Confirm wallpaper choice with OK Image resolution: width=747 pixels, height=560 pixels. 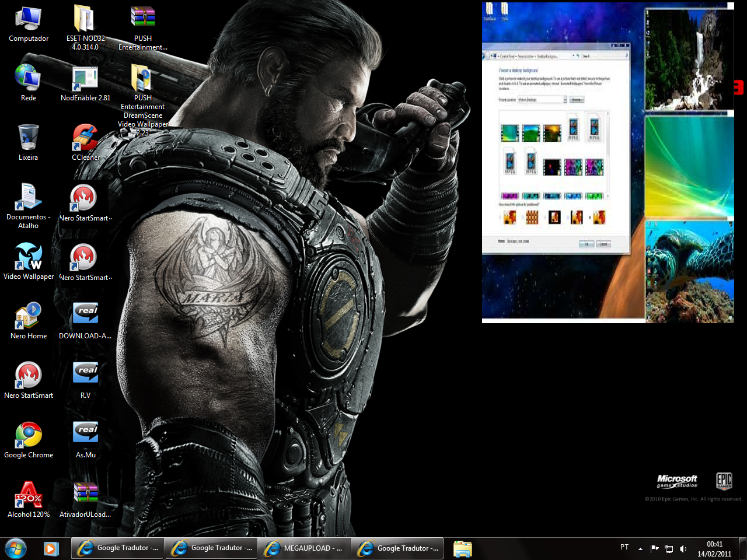(x=587, y=244)
